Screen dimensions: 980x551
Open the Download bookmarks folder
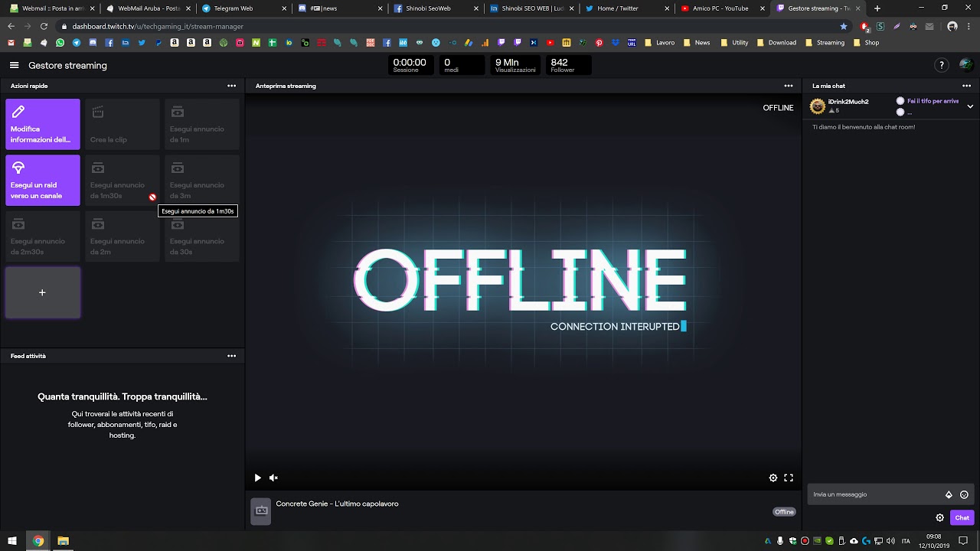coord(776,43)
